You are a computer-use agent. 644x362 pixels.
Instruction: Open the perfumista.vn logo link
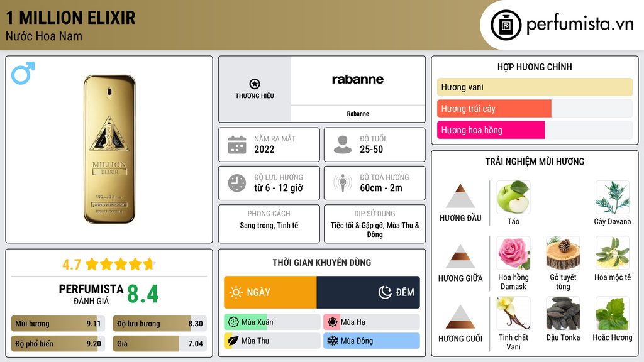coord(562,25)
